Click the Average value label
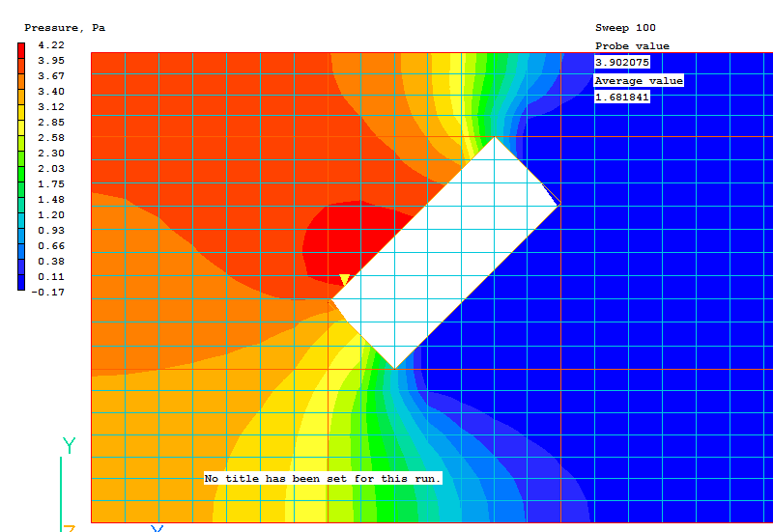773x532 pixels. click(x=639, y=81)
